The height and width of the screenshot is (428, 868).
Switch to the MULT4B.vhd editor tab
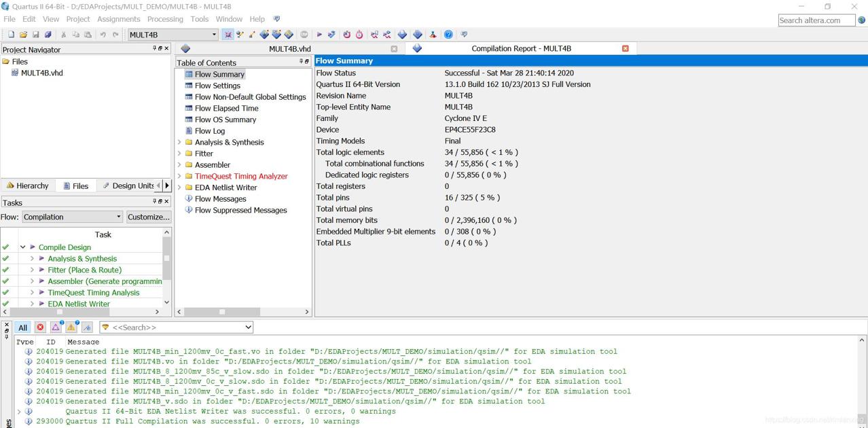click(289, 49)
